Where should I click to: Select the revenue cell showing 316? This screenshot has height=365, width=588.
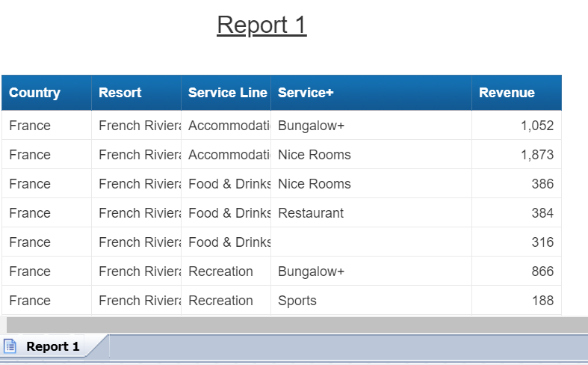(542, 242)
